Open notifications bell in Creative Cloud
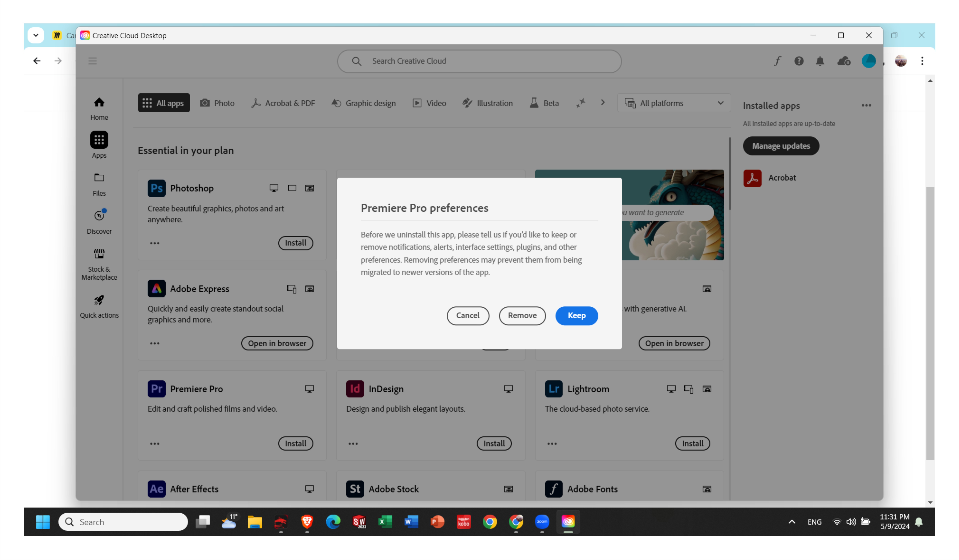The height and width of the screenshot is (560, 959). pyautogui.click(x=820, y=61)
